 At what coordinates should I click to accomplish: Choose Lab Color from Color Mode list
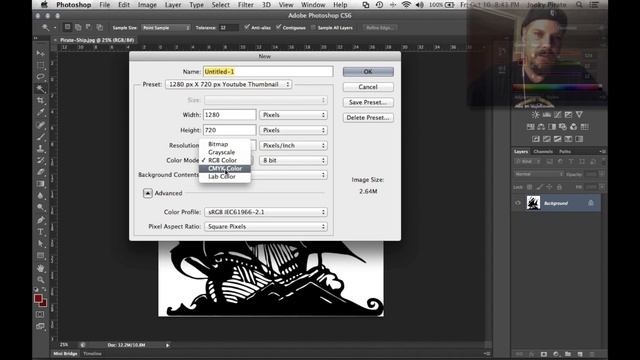(225, 176)
